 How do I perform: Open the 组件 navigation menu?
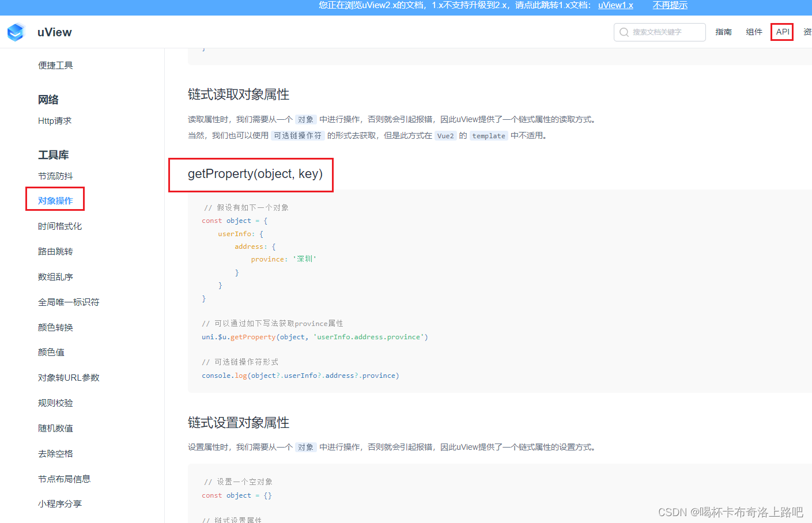pos(754,32)
